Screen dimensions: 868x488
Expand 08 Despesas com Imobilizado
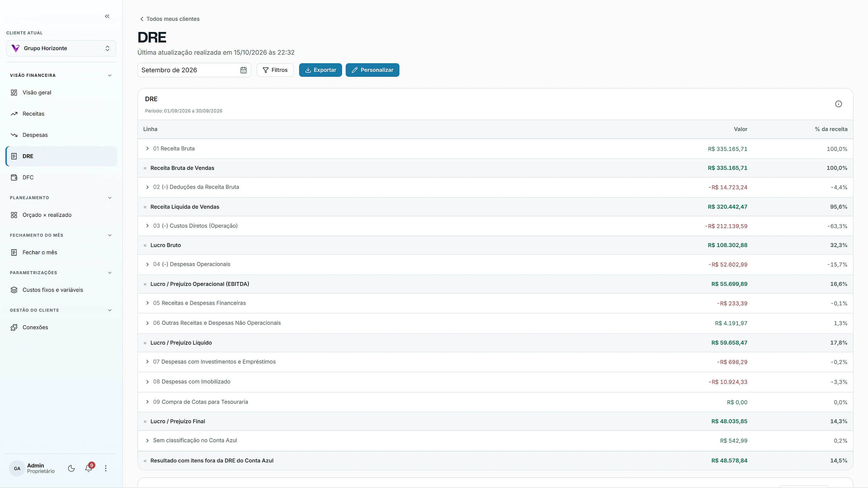click(147, 382)
